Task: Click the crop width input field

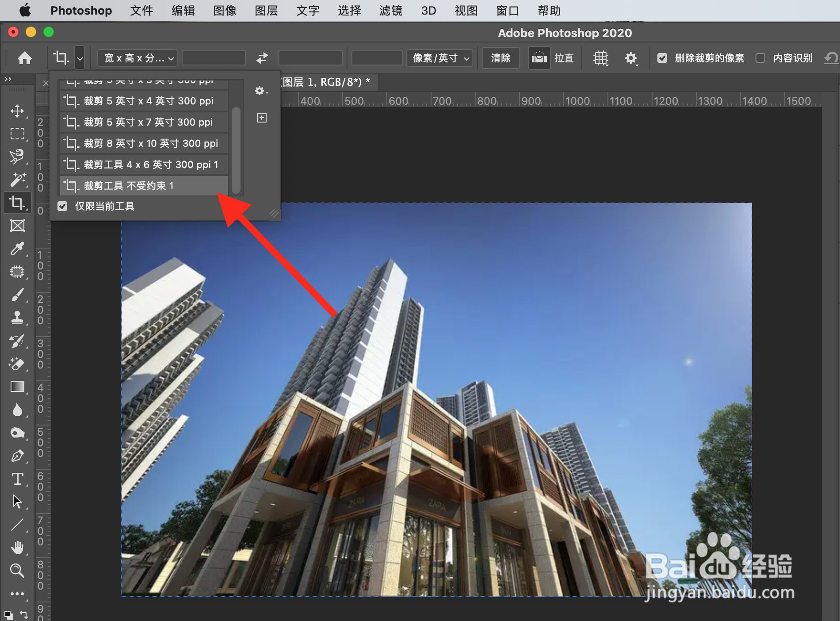Action: click(214, 58)
